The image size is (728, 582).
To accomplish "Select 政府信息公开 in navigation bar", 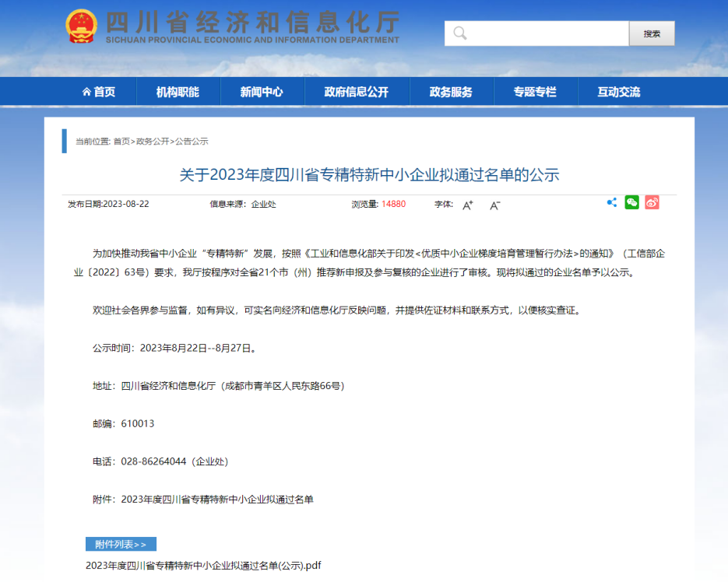I will point(356,92).
